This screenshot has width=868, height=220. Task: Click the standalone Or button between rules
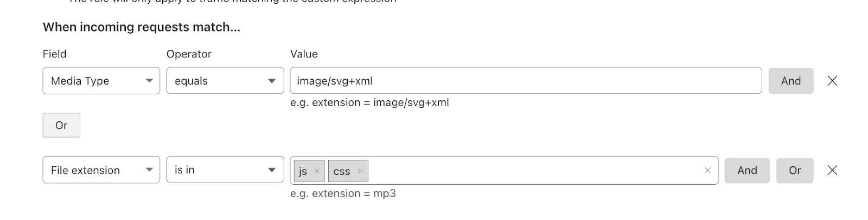[61, 125]
